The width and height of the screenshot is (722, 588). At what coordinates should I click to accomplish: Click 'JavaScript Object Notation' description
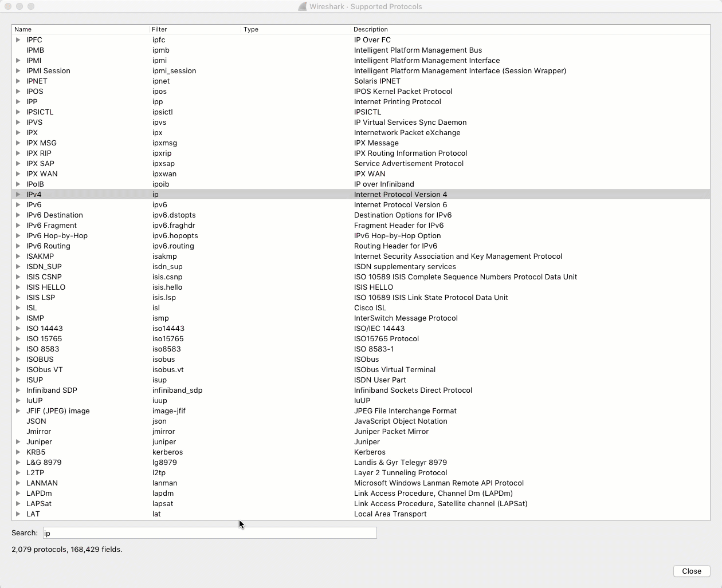tap(400, 421)
